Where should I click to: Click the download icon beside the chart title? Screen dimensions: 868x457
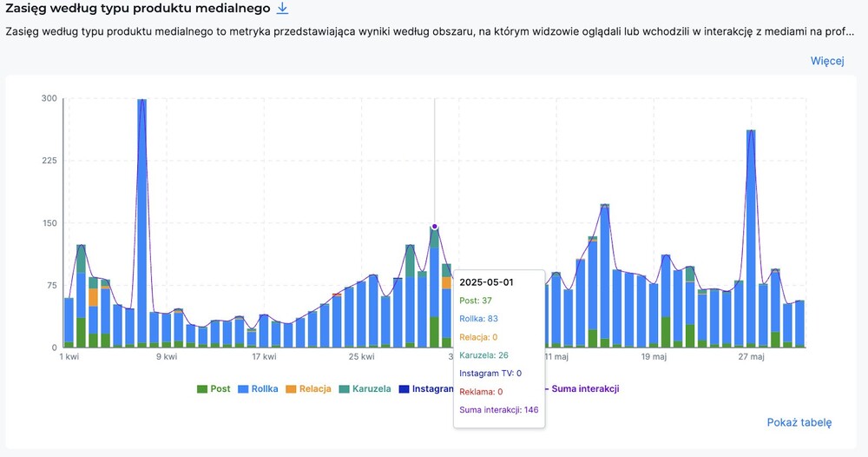tap(281, 9)
